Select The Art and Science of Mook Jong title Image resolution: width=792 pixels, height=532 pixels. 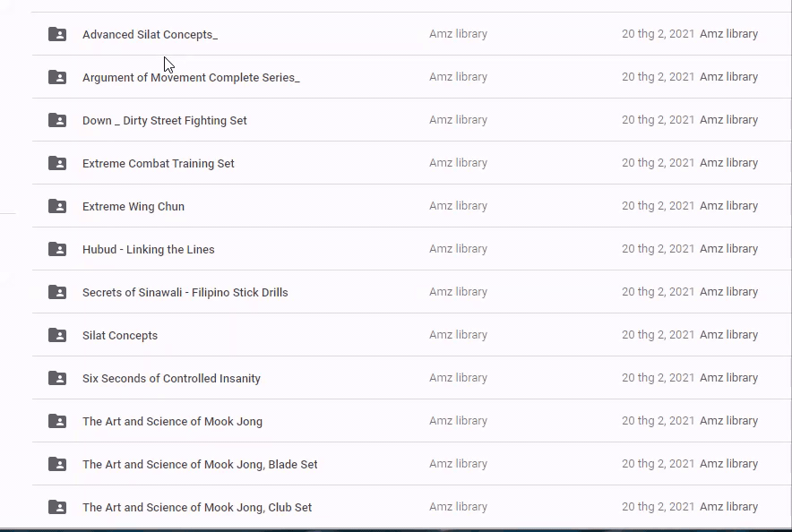(x=172, y=422)
